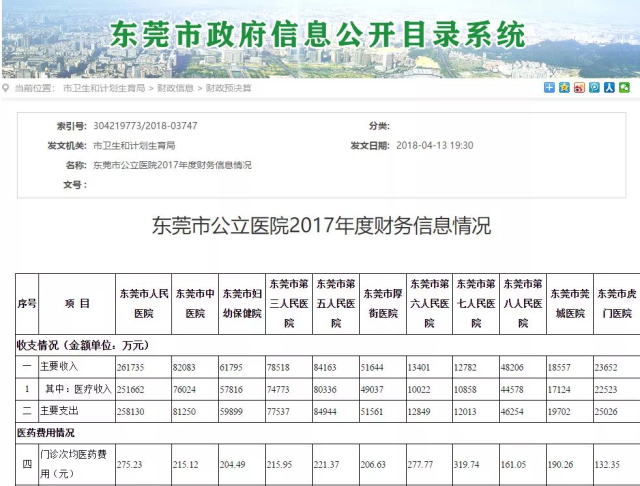Image resolution: width=640 pixels, height=486 pixels.
Task: Open 财政信息 breadcrumb link
Action: coord(175,88)
